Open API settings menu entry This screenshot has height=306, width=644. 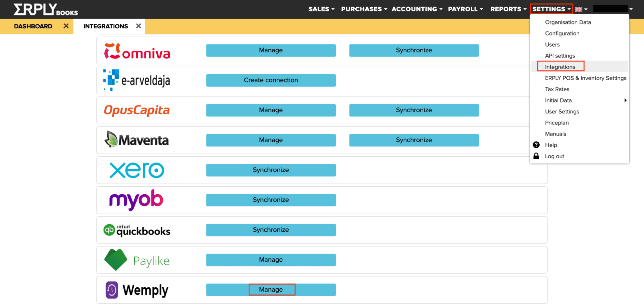click(x=560, y=56)
